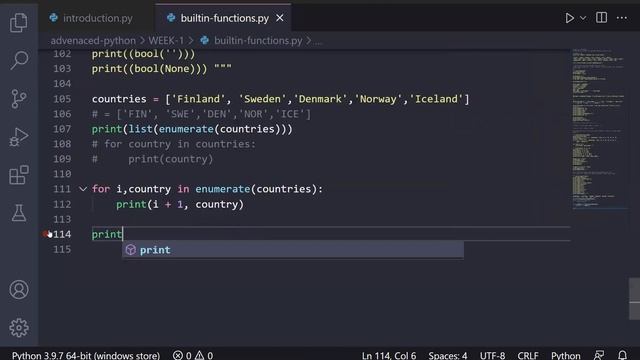Click line number 115 in gutter

(x=62, y=249)
